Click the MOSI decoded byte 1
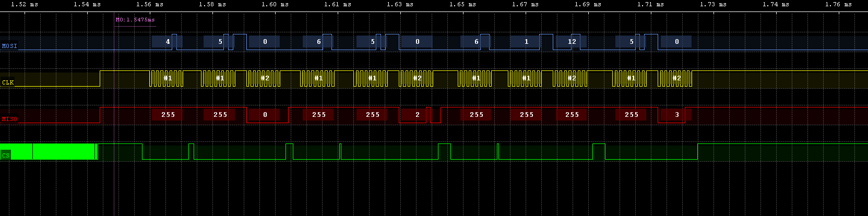 point(526,42)
